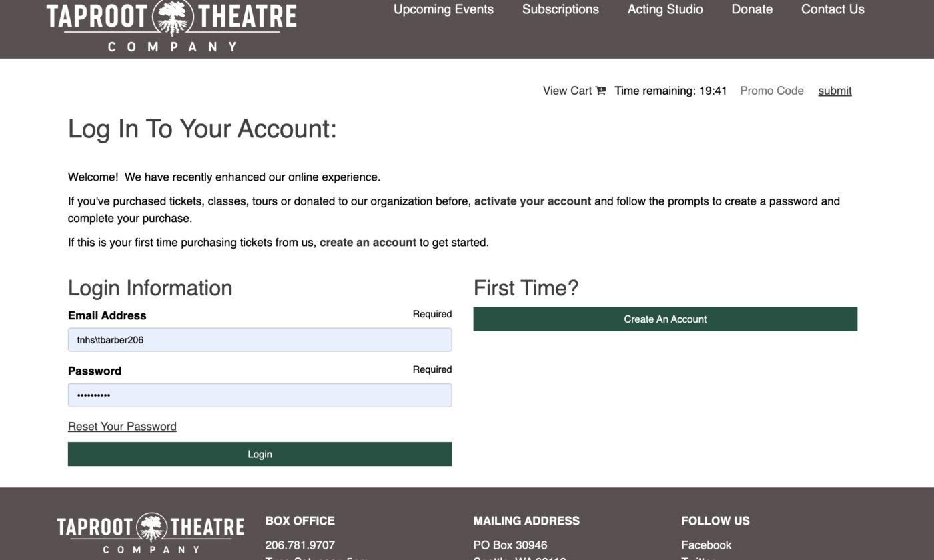This screenshot has width=934, height=560.
Task: Click the inline 'create an account' link
Action: [x=368, y=243]
